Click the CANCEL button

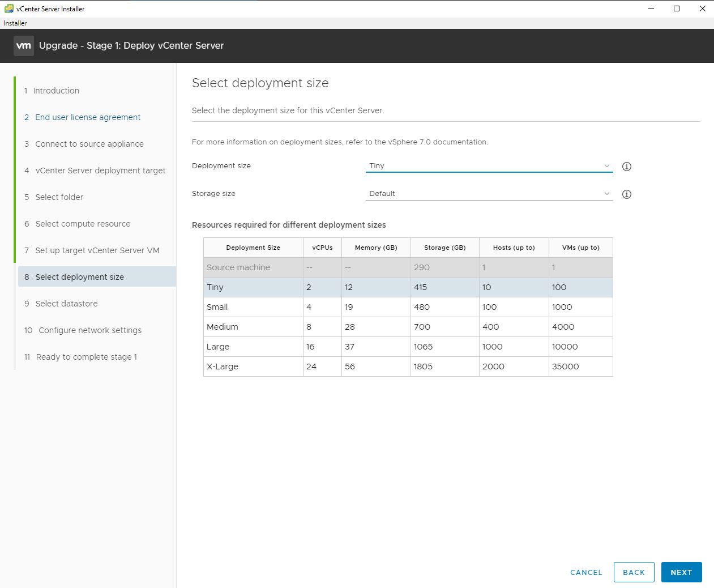click(586, 572)
